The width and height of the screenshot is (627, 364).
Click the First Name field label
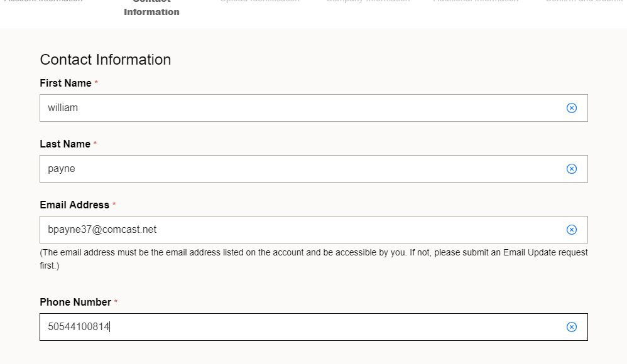pos(65,83)
